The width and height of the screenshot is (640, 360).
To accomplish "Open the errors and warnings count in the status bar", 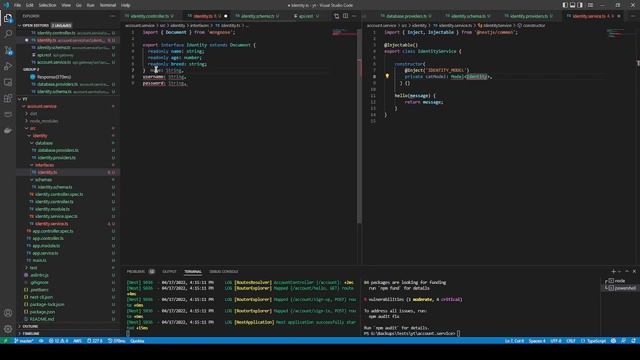I will point(58,341).
